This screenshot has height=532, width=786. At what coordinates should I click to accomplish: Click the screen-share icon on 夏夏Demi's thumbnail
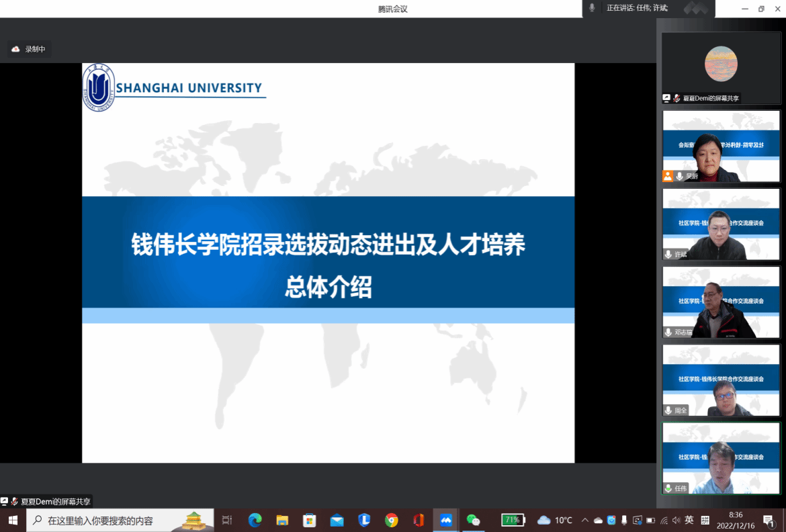pos(666,98)
